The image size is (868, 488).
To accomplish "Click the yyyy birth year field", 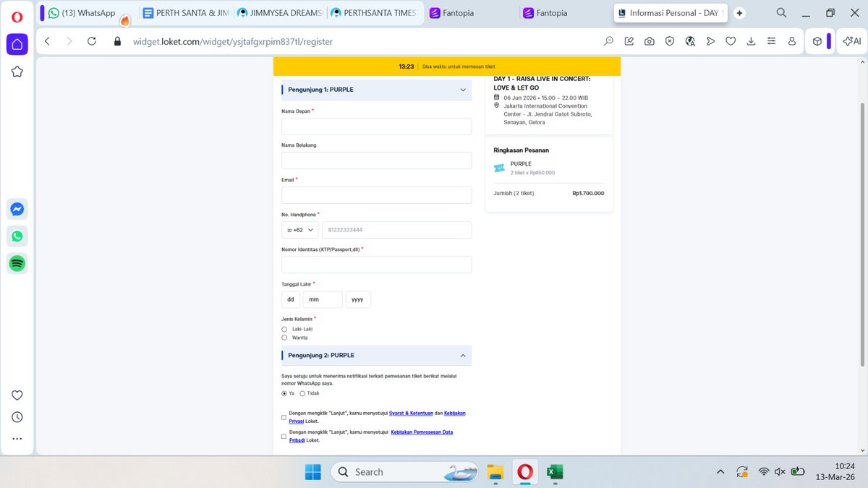I will point(358,299).
